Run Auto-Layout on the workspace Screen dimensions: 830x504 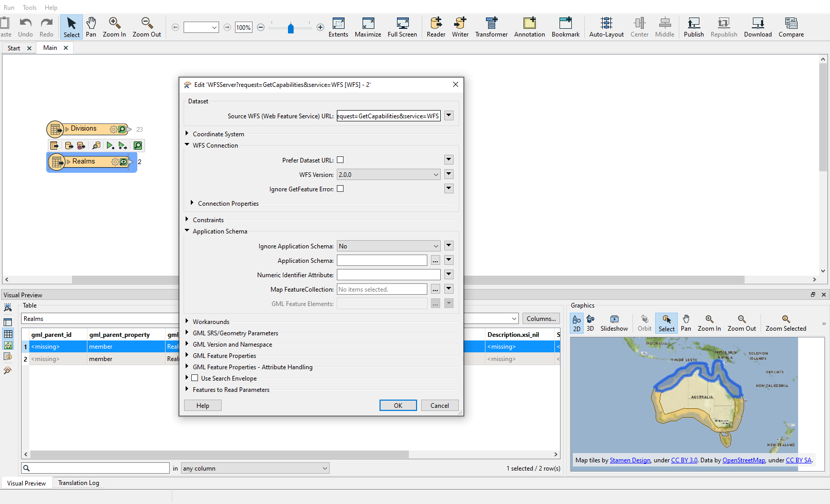pyautogui.click(x=606, y=27)
